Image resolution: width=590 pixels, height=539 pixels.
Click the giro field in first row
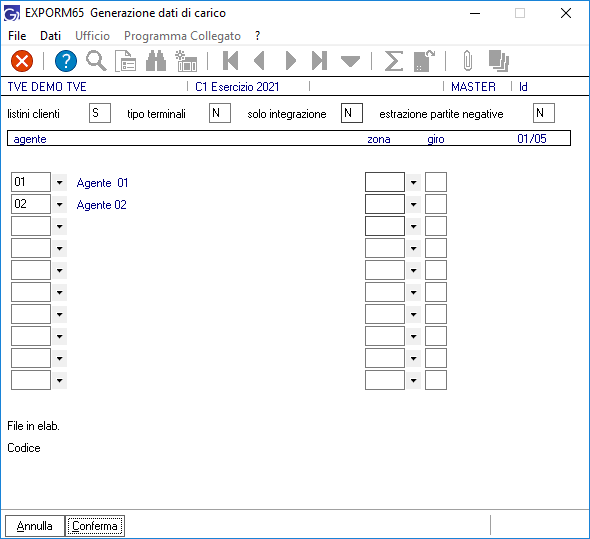436,182
